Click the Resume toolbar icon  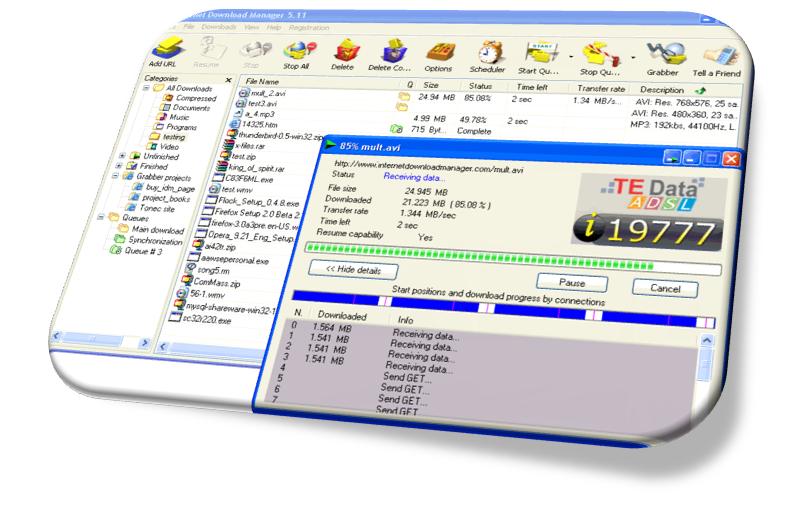208,53
